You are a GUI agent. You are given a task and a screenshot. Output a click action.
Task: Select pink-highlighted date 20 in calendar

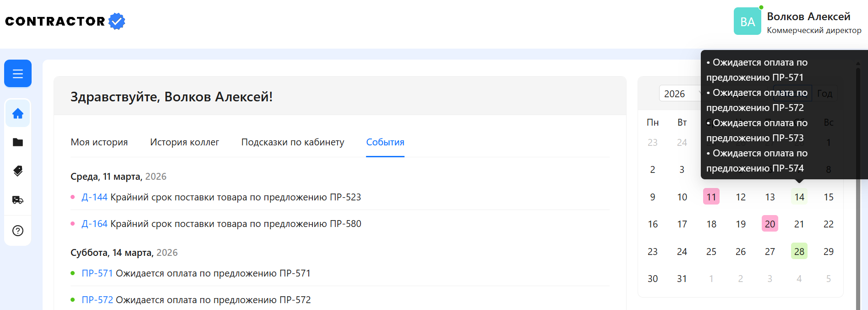770,224
